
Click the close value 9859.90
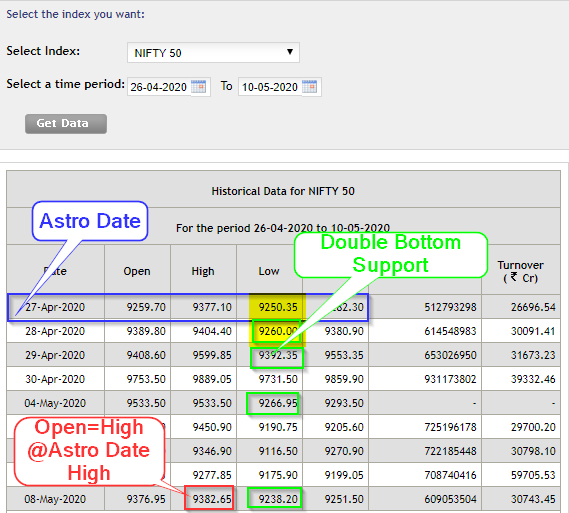[x=344, y=379]
